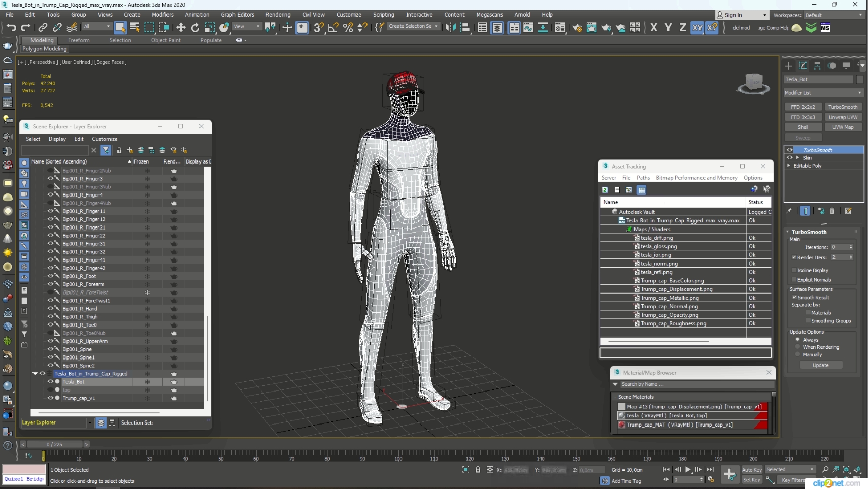Click Table View icon in Asset Tracking
The image size is (868, 489).
point(642,190)
